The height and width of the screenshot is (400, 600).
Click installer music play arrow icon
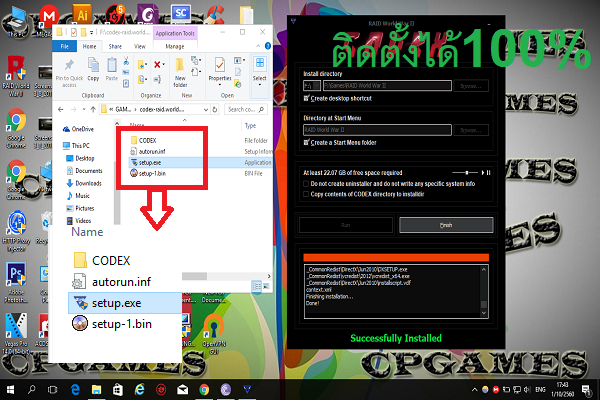483,173
